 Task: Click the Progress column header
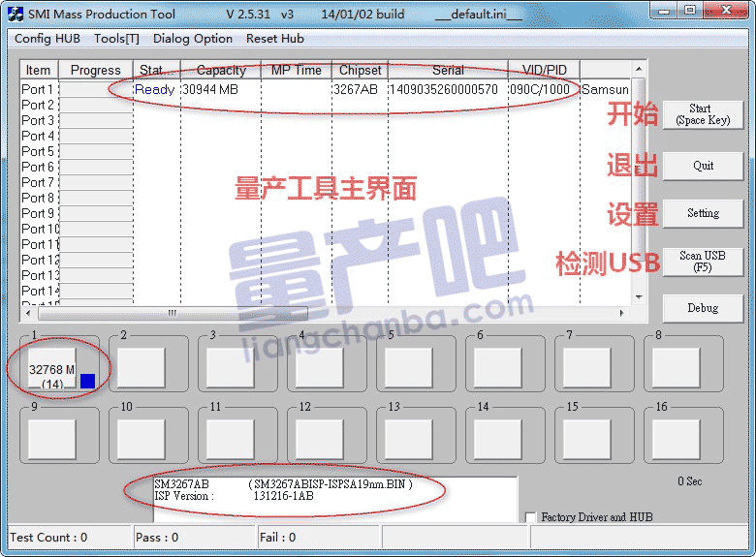coord(95,71)
